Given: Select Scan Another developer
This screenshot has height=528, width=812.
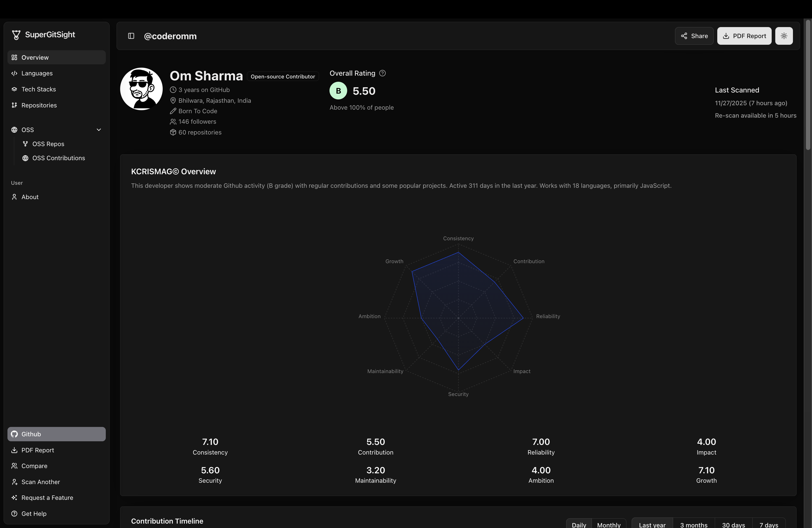Looking at the screenshot, I should click(x=40, y=482).
